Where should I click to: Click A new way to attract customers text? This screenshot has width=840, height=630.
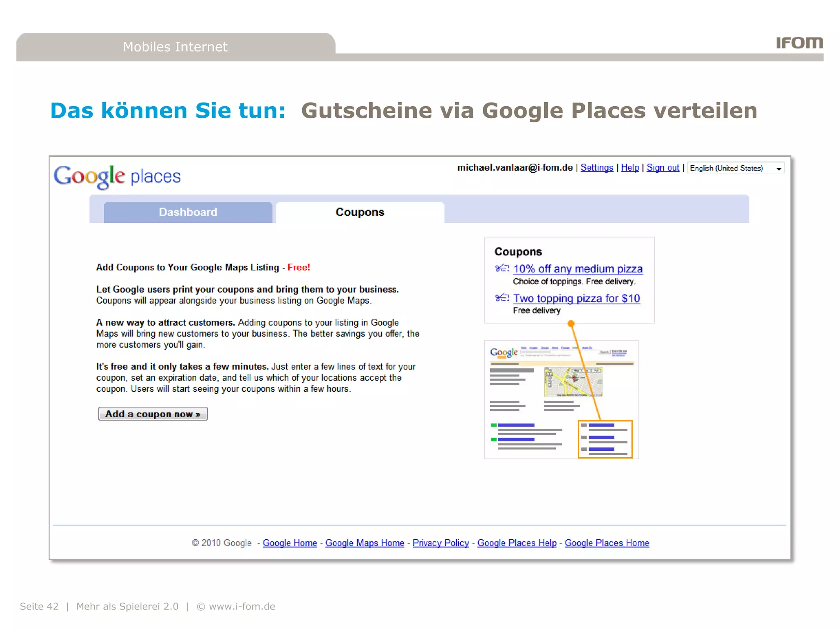click(x=166, y=323)
